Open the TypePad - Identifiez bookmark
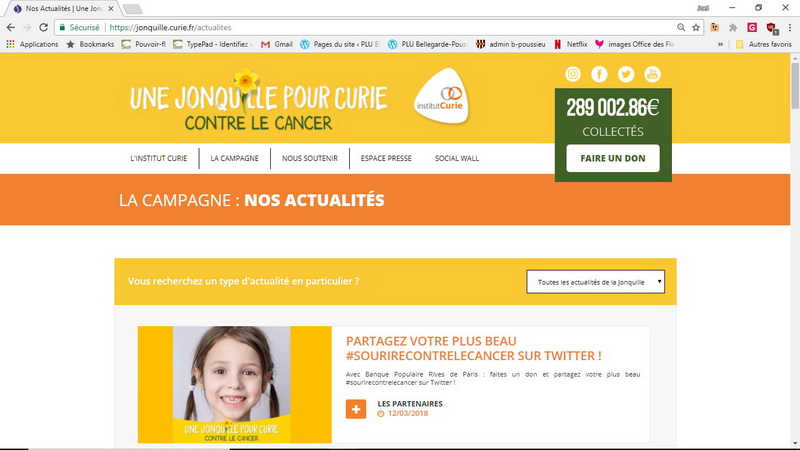 [x=213, y=44]
